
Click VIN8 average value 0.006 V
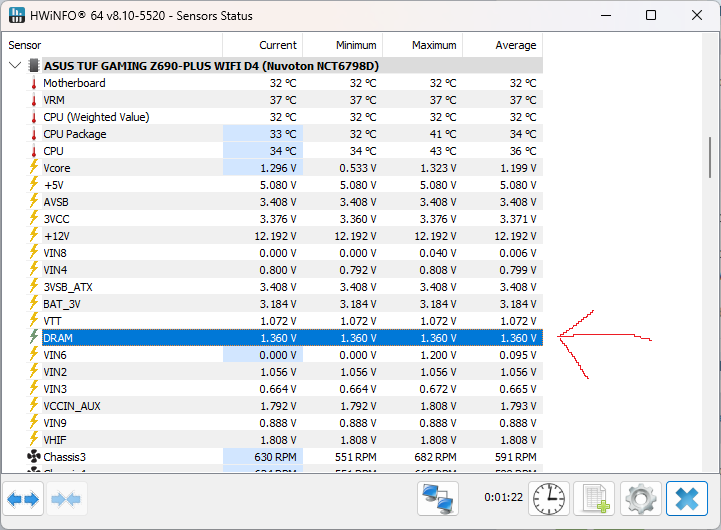(518, 253)
